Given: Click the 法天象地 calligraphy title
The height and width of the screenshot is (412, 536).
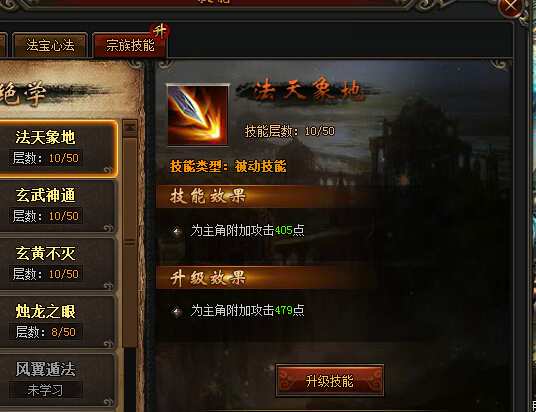Looking at the screenshot, I should [x=307, y=91].
